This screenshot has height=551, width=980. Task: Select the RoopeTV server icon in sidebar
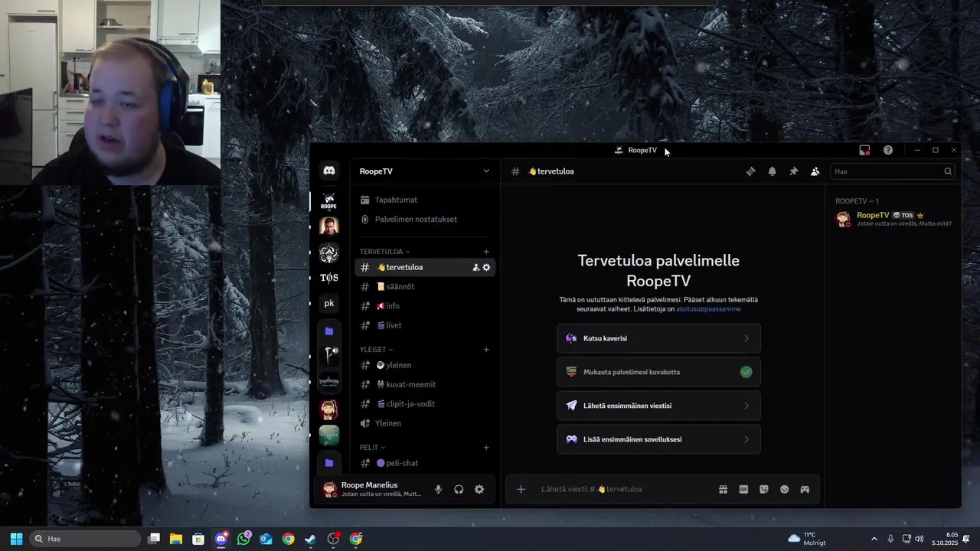tap(328, 201)
